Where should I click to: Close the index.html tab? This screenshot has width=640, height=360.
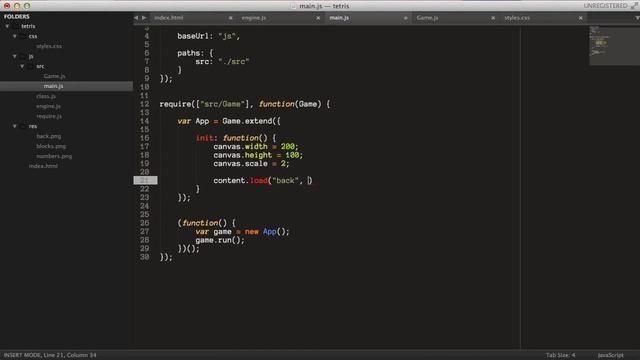[231, 18]
